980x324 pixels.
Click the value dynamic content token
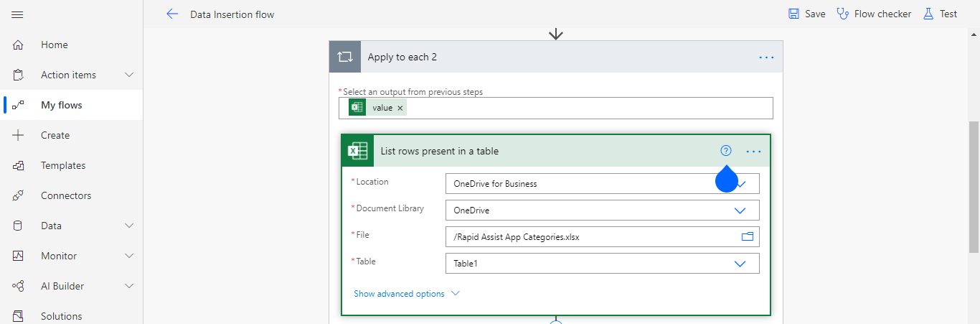pos(377,108)
